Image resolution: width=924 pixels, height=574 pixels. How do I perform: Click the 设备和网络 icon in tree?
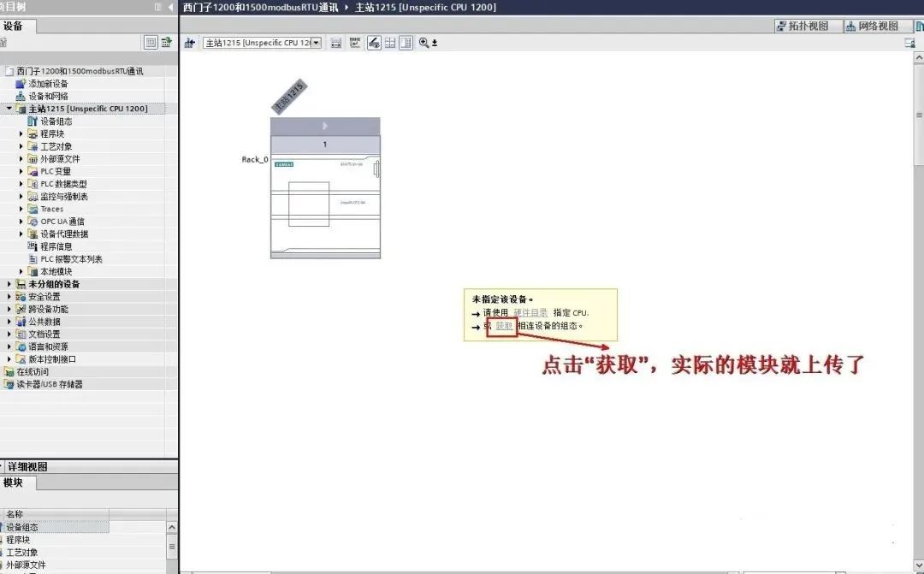coord(21,96)
